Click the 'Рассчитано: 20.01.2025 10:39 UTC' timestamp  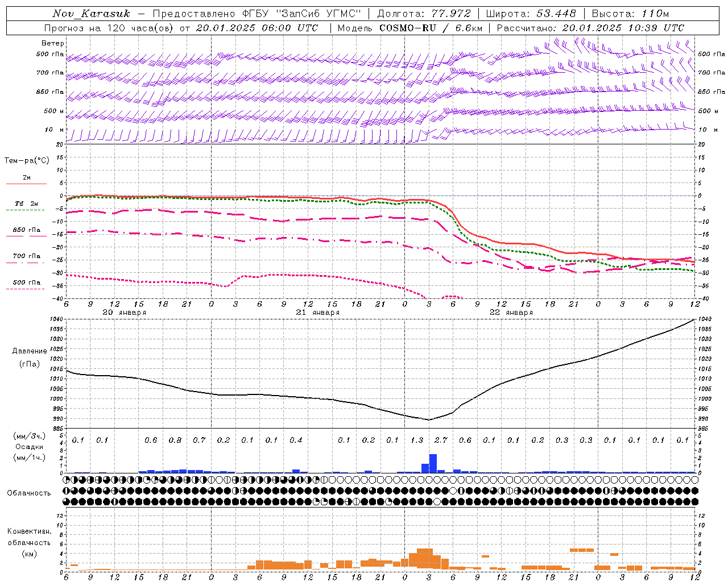(x=590, y=28)
